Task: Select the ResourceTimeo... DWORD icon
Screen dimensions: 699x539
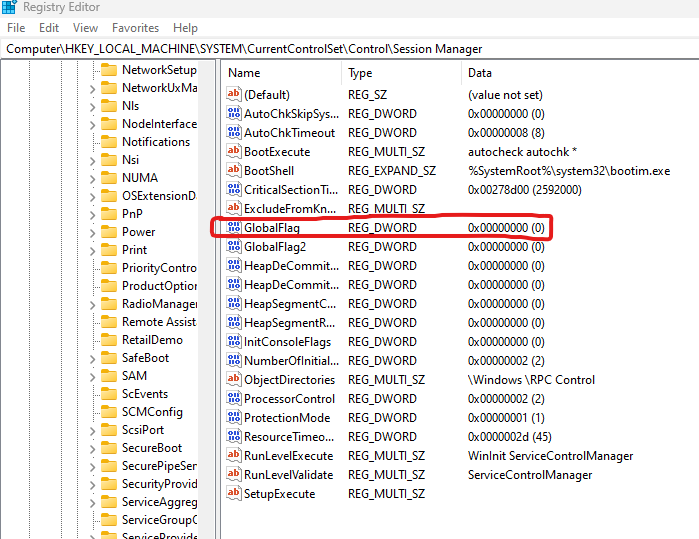Action: (234, 436)
